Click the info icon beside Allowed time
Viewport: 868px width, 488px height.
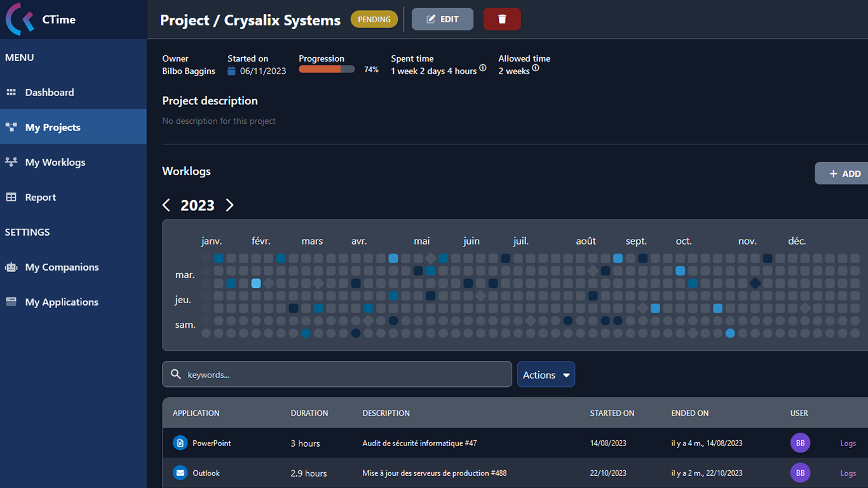536,68
